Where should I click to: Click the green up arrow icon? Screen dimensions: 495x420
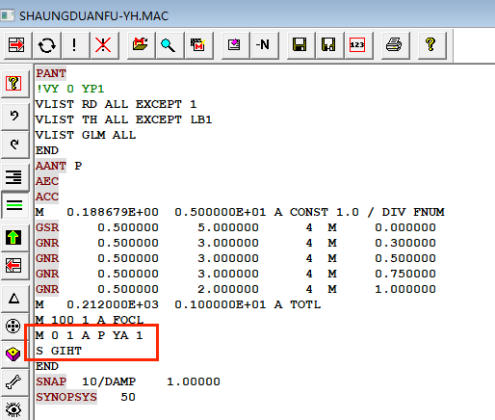pyautogui.click(x=14, y=237)
